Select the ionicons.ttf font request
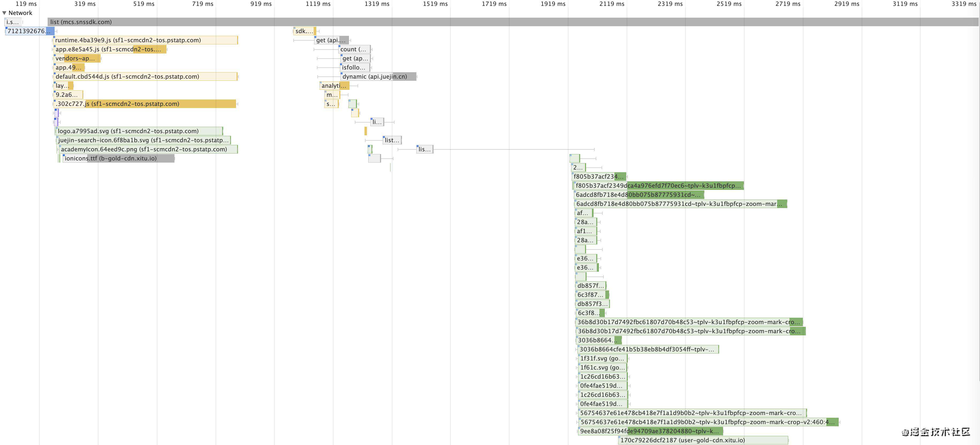This screenshot has width=980, height=445. pos(118,159)
